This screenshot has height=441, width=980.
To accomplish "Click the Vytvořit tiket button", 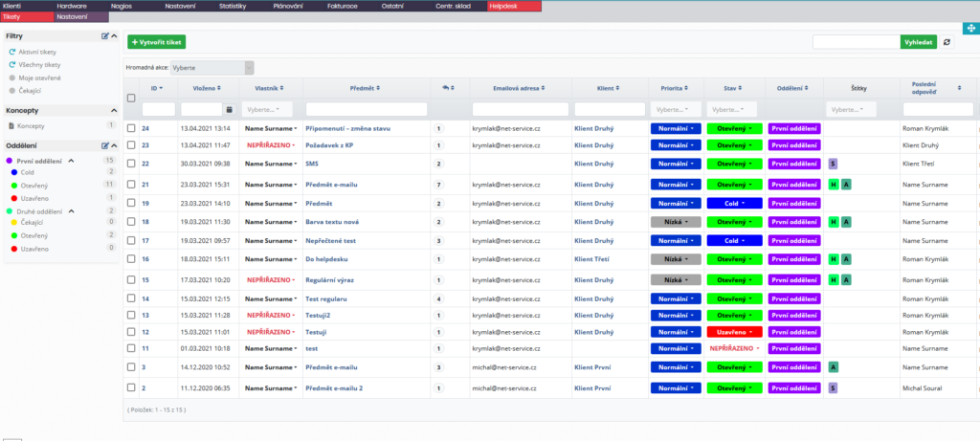I will [x=157, y=42].
